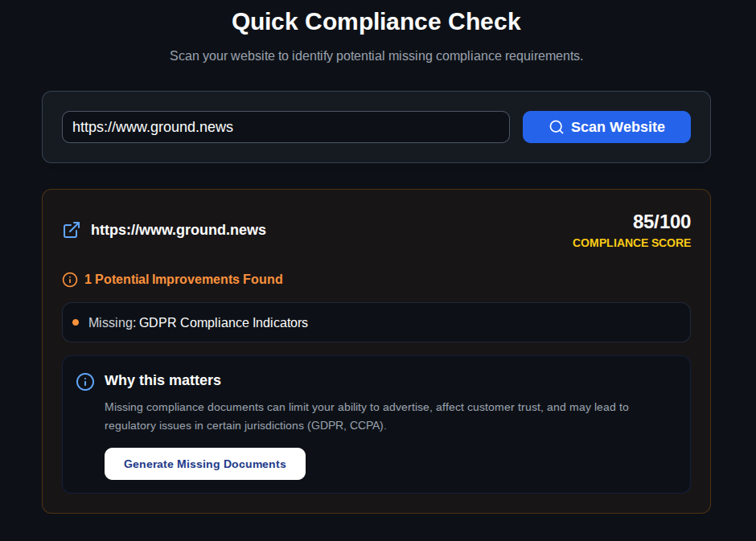The width and height of the screenshot is (756, 541).
Task: Expand the Why this matters explanation panel
Action: point(376,424)
